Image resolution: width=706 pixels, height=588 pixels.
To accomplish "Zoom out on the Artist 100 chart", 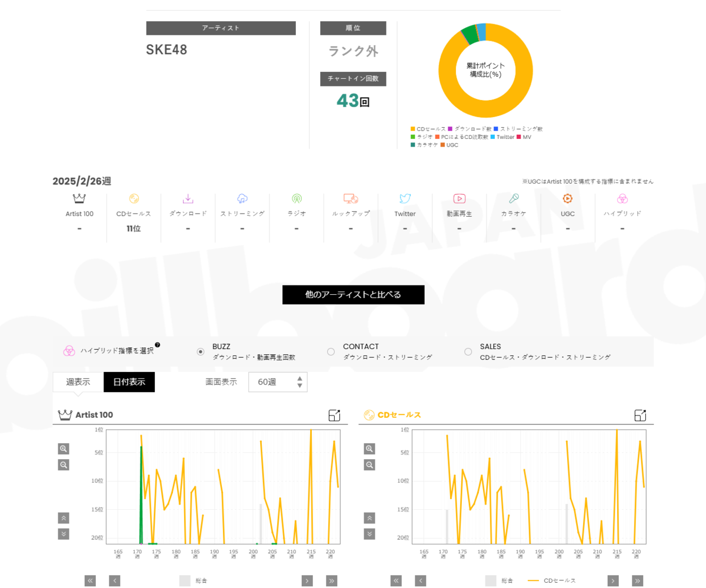I will click(64, 465).
